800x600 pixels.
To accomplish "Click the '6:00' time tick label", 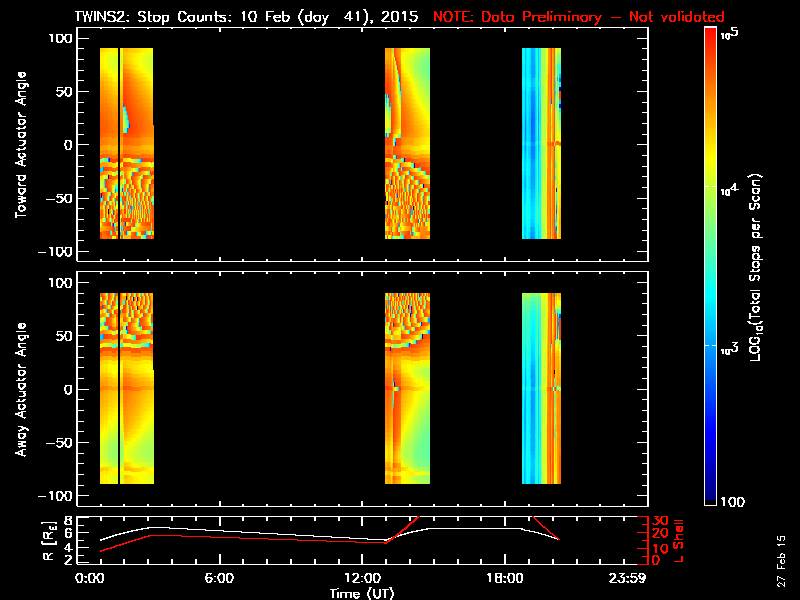I will (x=219, y=578).
